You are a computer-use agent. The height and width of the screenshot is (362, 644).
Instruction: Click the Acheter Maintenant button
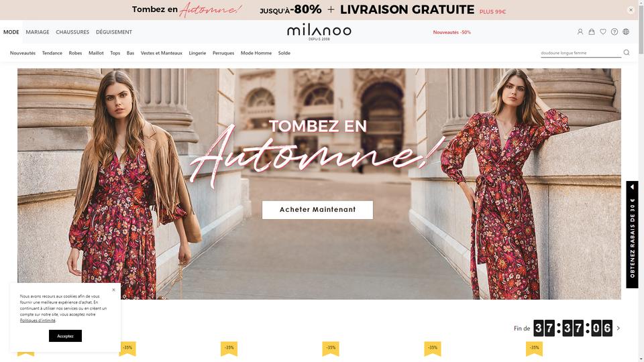click(317, 210)
